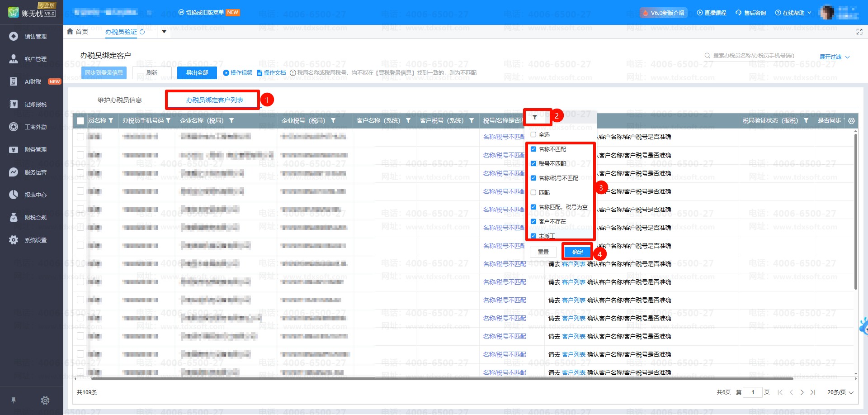Click the fullscreen expand icon
This screenshot has height=415, width=868.
point(859,32)
